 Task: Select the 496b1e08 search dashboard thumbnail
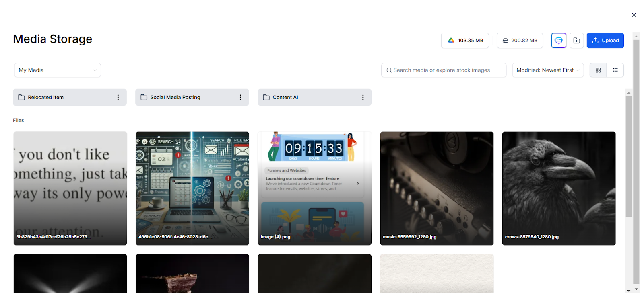pyautogui.click(x=192, y=188)
